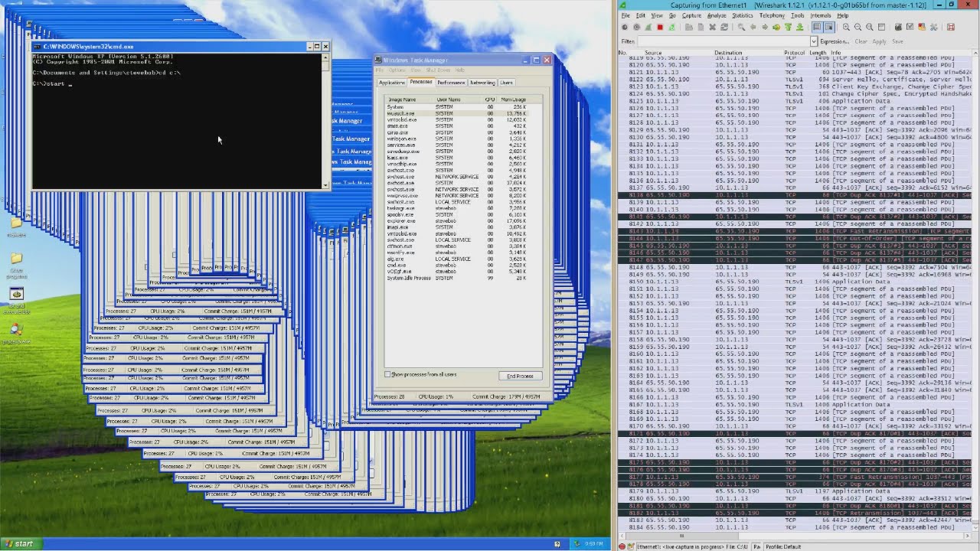Open Wireshark Internals menu
980x551 pixels.
[821, 15]
